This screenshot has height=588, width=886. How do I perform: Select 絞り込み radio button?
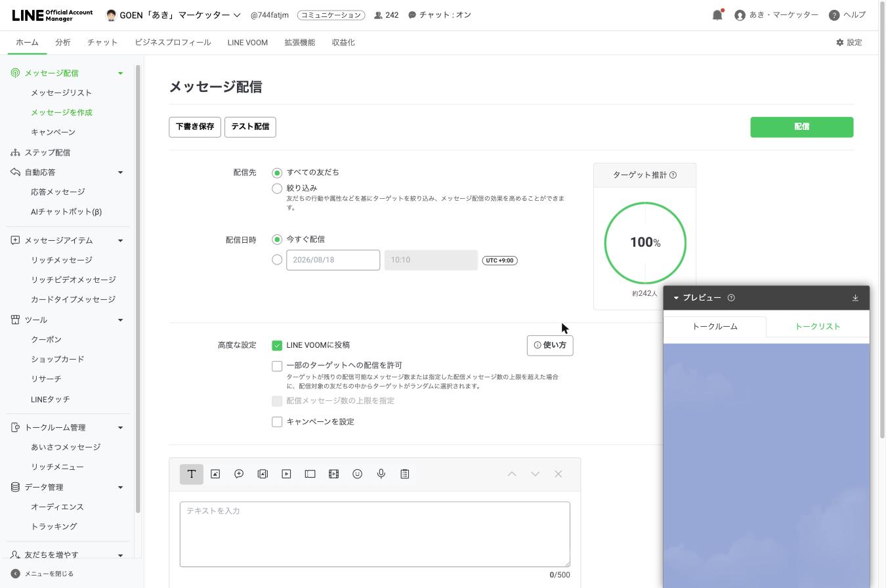click(x=277, y=188)
